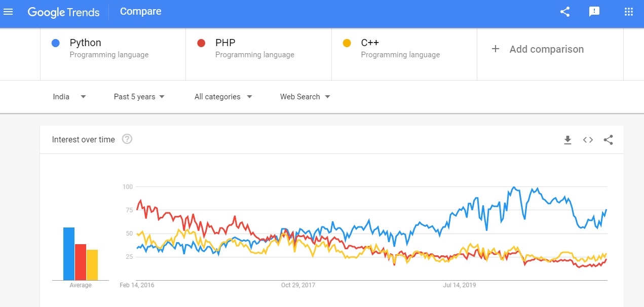Image resolution: width=644 pixels, height=307 pixels.
Task: Open the Google apps grid
Action: 629,12
